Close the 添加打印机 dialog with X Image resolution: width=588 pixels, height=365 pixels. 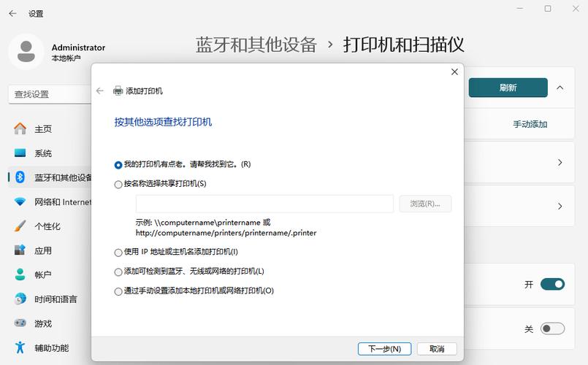coord(454,72)
